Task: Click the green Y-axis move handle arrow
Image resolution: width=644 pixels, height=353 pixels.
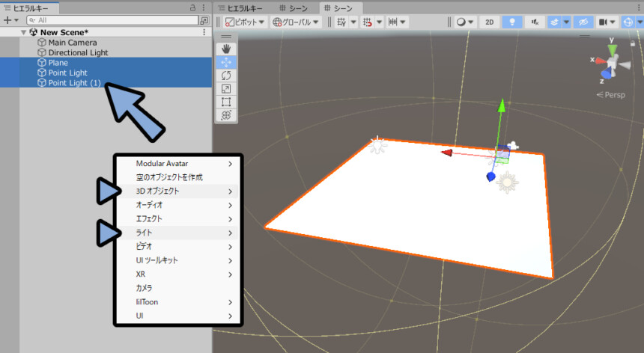Action: click(501, 105)
